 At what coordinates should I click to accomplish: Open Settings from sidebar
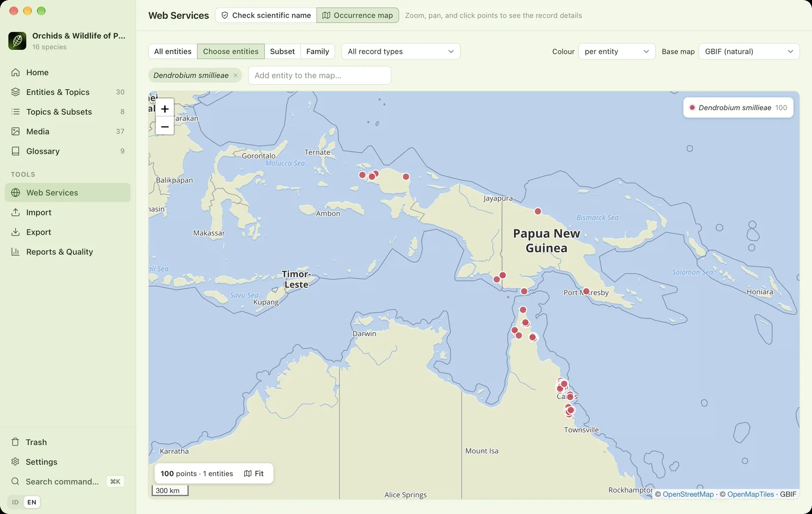[68, 462]
